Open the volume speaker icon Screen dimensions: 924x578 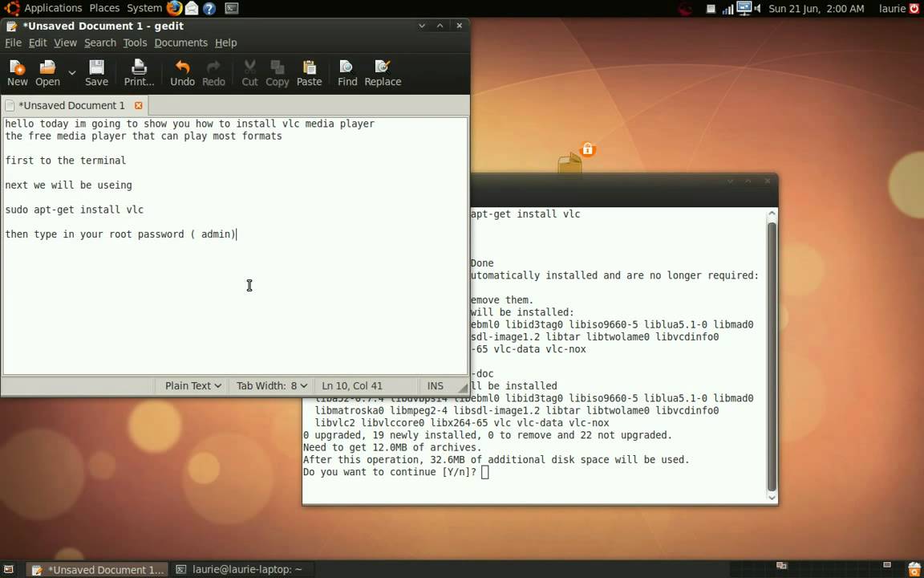click(x=757, y=8)
